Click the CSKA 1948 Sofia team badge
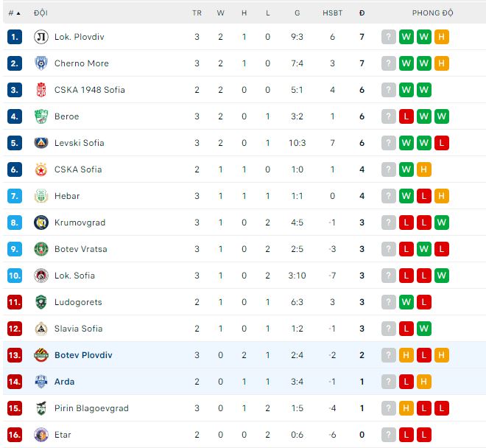Viewport: 486px width, 448px height. (41, 90)
